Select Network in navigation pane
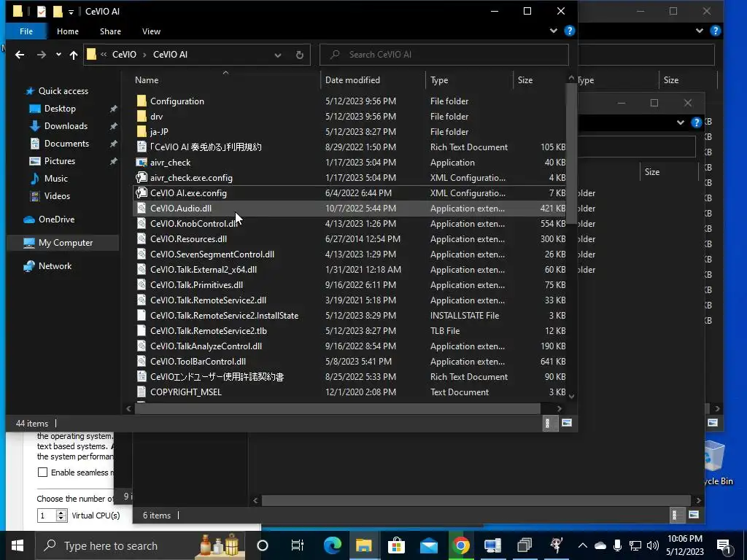 point(55,266)
